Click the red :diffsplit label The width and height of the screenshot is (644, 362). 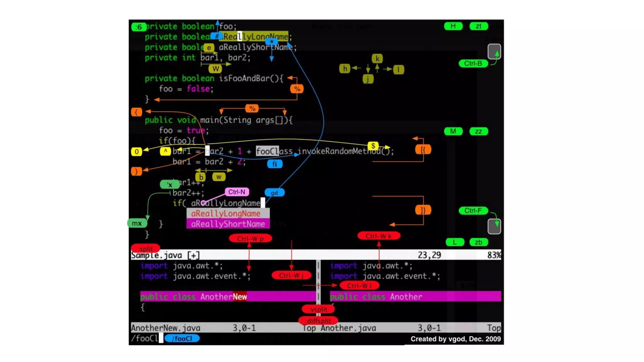(x=318, y=321)
